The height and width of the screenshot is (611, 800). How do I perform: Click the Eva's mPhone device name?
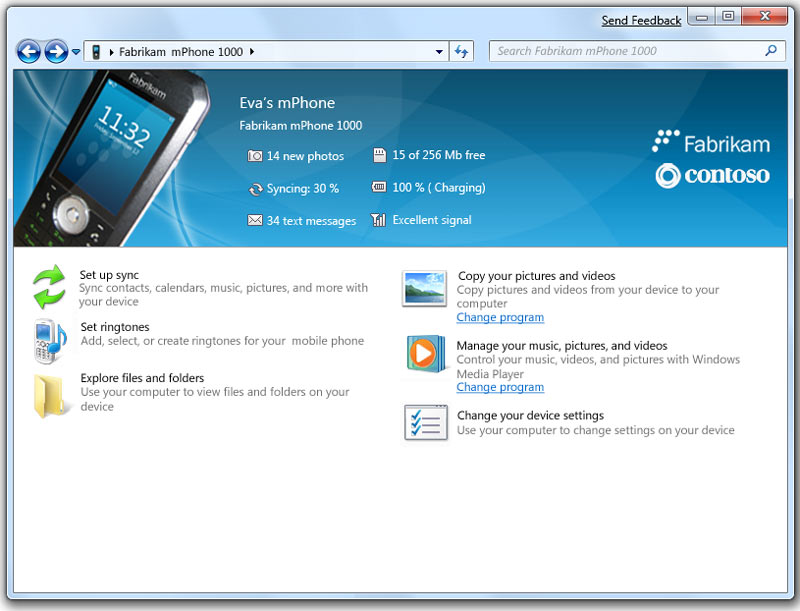287,103
